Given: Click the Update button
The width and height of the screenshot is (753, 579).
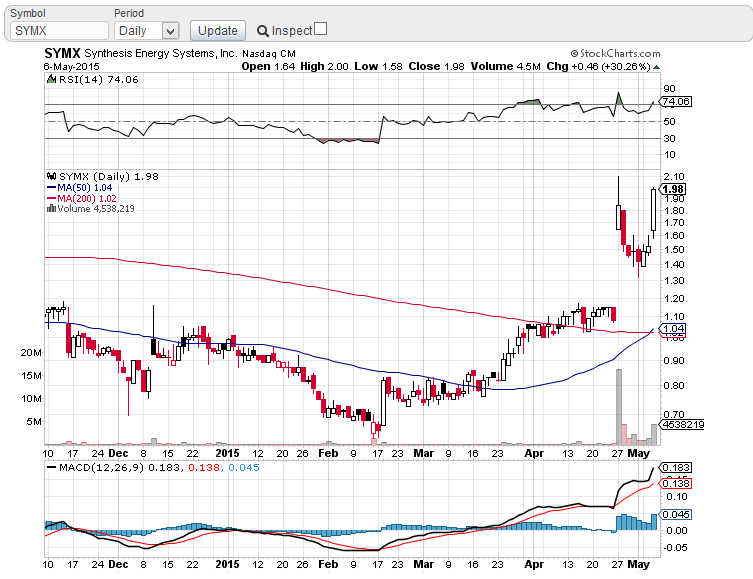Looking at the screenshot, I should tap(218, 31).
